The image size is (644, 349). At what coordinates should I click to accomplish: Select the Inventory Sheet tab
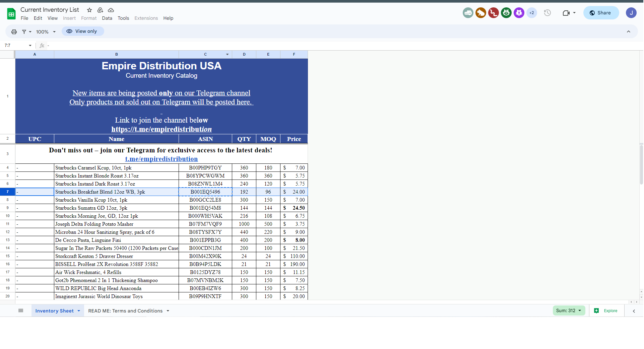pyautogui.click(x=54, y=311)
